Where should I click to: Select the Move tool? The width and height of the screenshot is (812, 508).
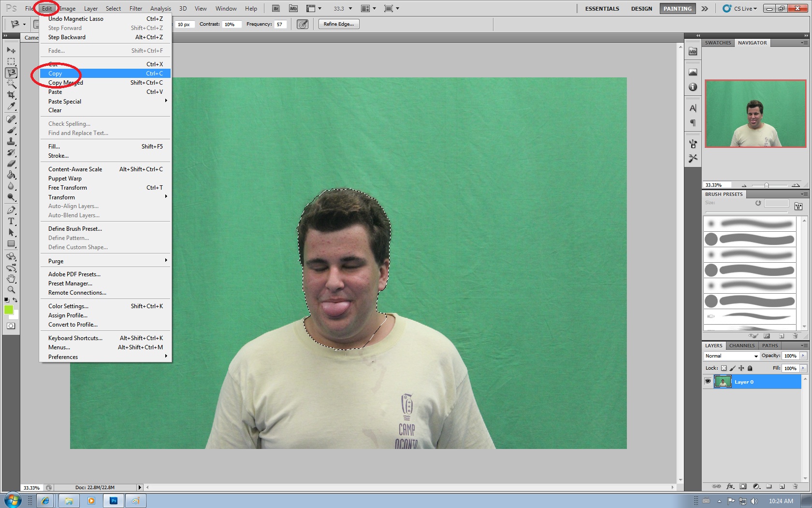coord(11,50)
